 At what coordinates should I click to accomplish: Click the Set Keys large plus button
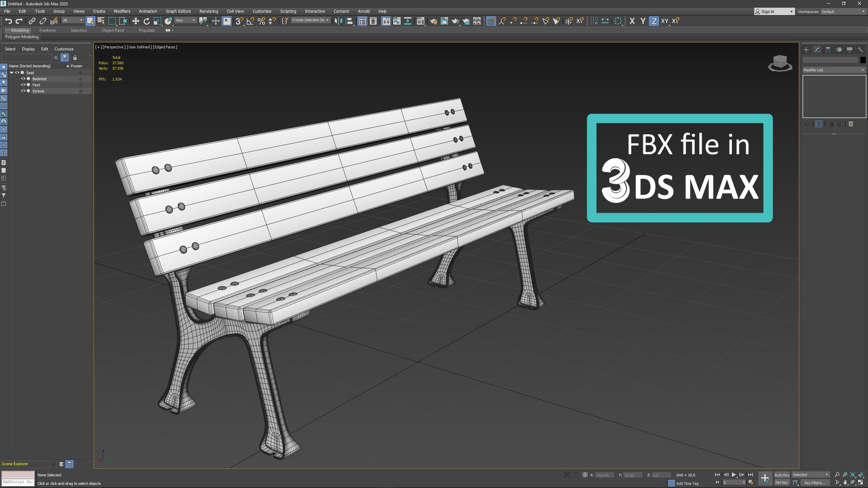click(x=765, y=478)
